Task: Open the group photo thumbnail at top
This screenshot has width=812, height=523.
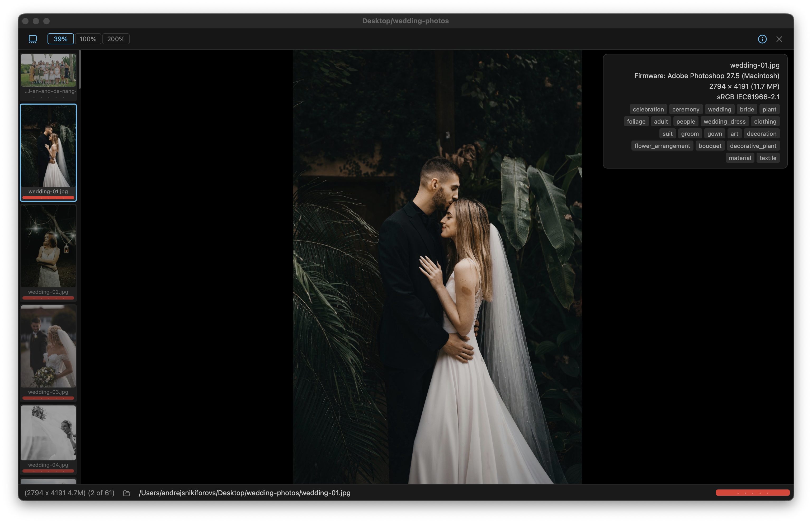Action: (x=48, y=70)
